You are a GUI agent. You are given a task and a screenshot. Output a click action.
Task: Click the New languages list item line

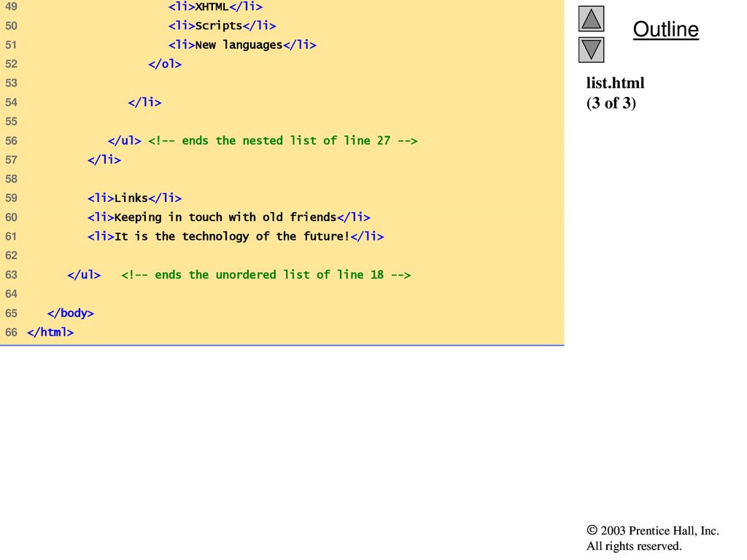pos(242,44)
